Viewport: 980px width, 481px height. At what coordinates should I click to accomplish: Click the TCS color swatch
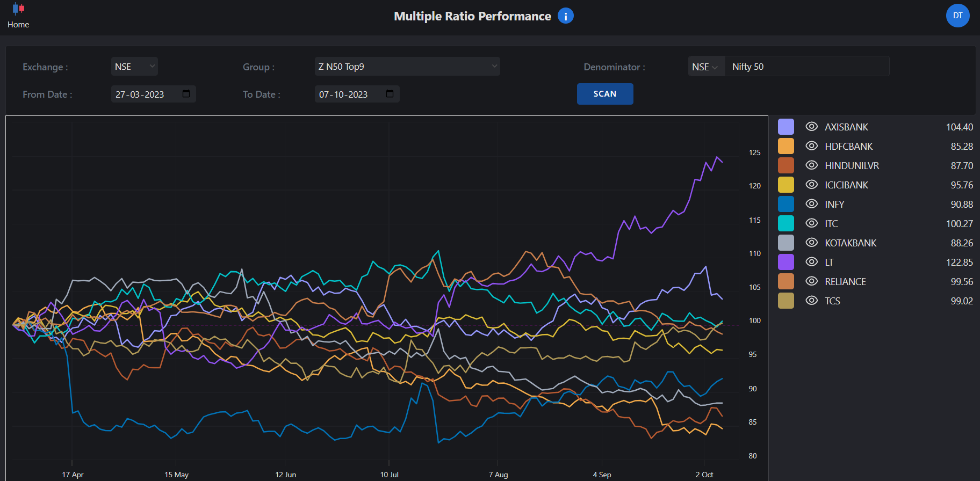[x=786, y=301]
